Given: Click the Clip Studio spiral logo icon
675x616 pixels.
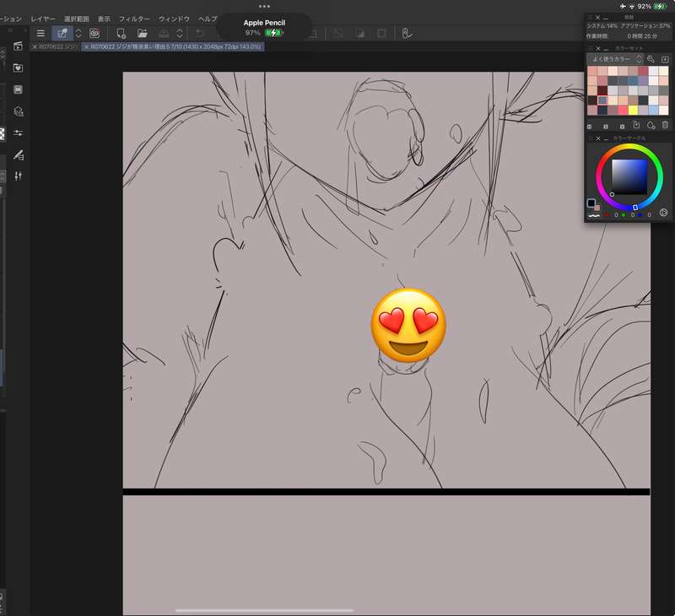Looking at the screenshot, I should [x=94, y=33].
